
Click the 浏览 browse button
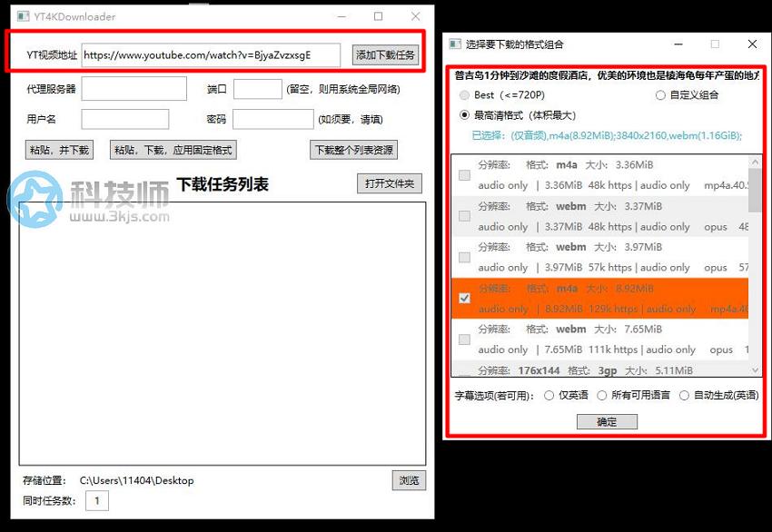pos(409,480)
